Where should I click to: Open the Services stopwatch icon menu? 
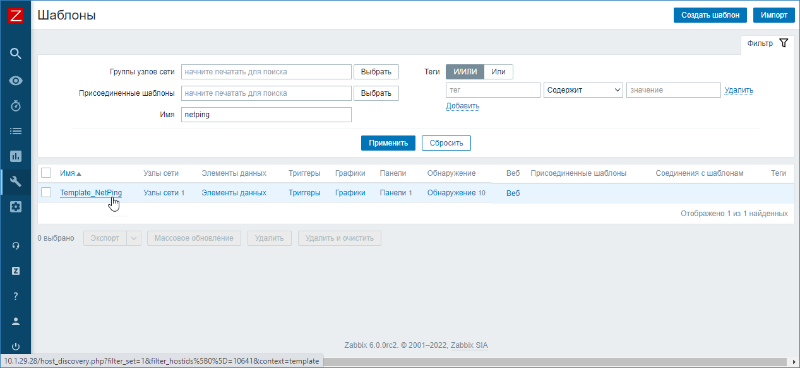pos(16,106)
